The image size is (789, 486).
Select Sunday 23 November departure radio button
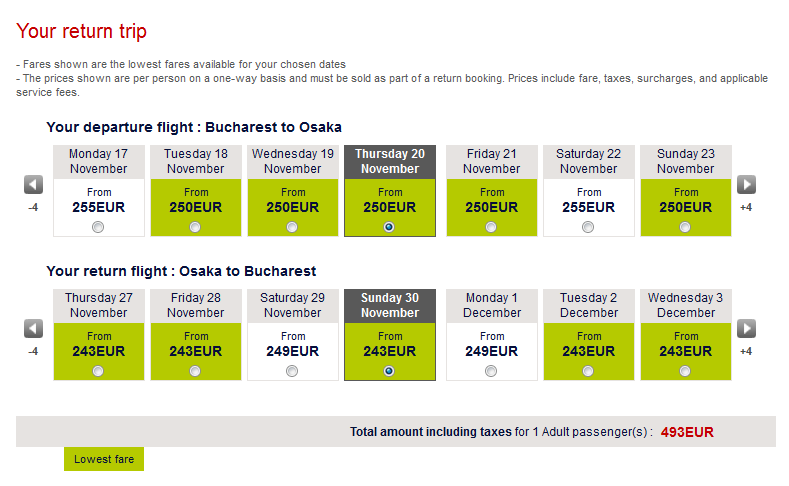[x=685, y=227]
